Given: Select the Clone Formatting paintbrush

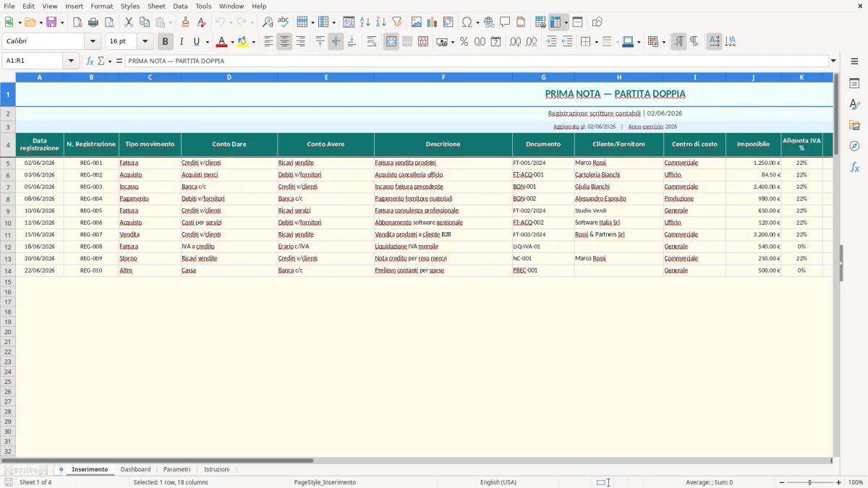Looking at the screenshot, I should pyautogui.click(x=186, y=22).
